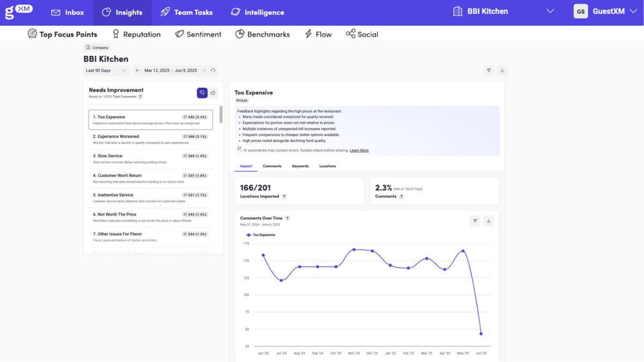The image size is (644, 362).
Task: Download the Comments Over Time chart
Action: [488, 220]
